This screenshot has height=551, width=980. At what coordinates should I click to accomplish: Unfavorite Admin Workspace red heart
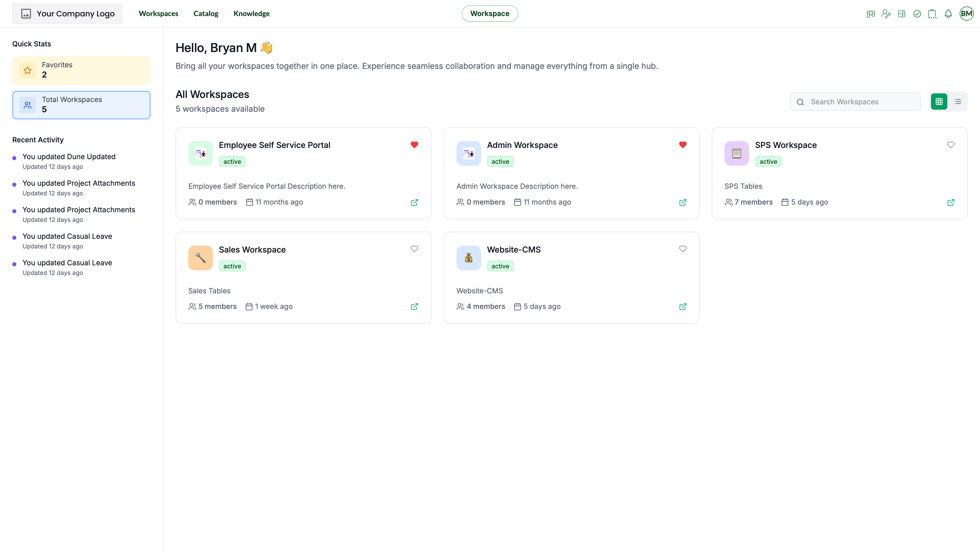(x=682, y=145)
